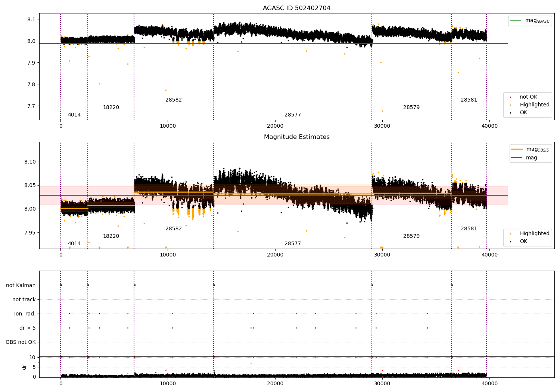Click the 'not Kalman' axis label

pyautogui.click(x=21, y=285)
